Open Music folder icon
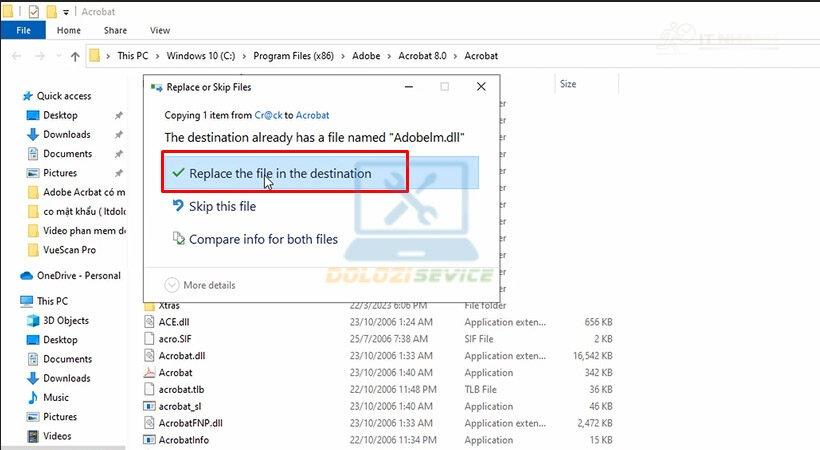This screenshot has height=450, width=820. (x=32, y=398)
